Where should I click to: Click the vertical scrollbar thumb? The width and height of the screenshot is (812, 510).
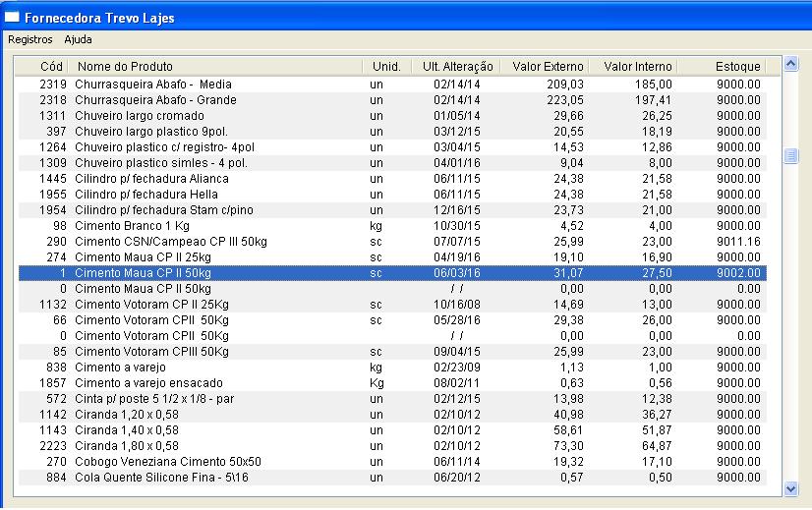click(x=791, y=155)
